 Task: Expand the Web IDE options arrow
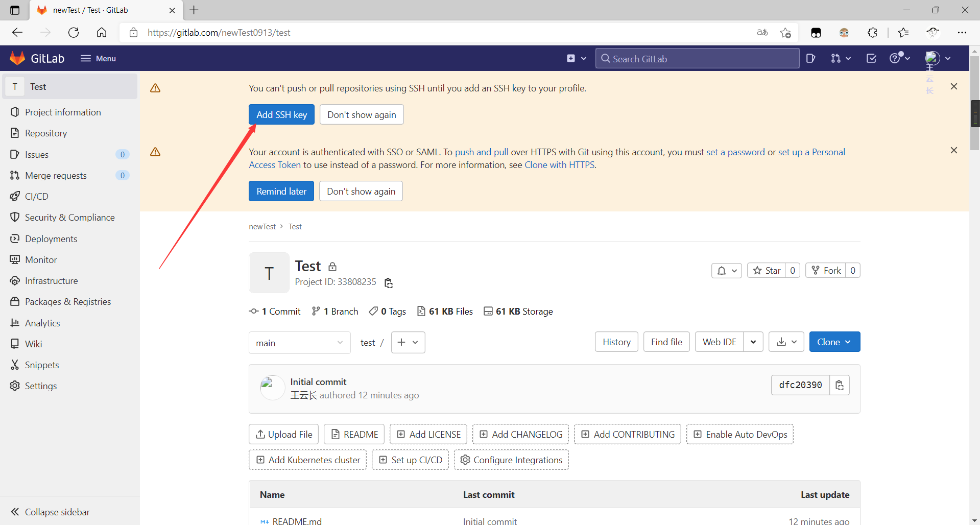[x=753, y=342]
